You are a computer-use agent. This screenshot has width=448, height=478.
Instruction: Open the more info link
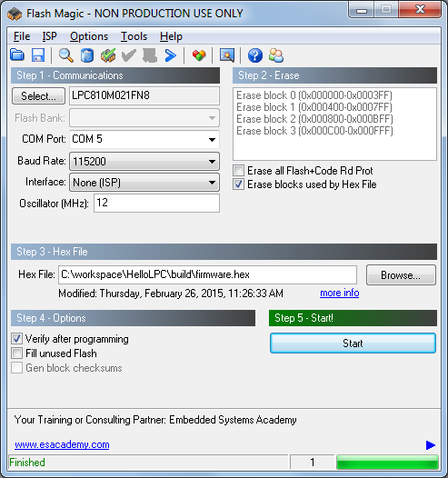pyautogui.click(x=340, y=293)
